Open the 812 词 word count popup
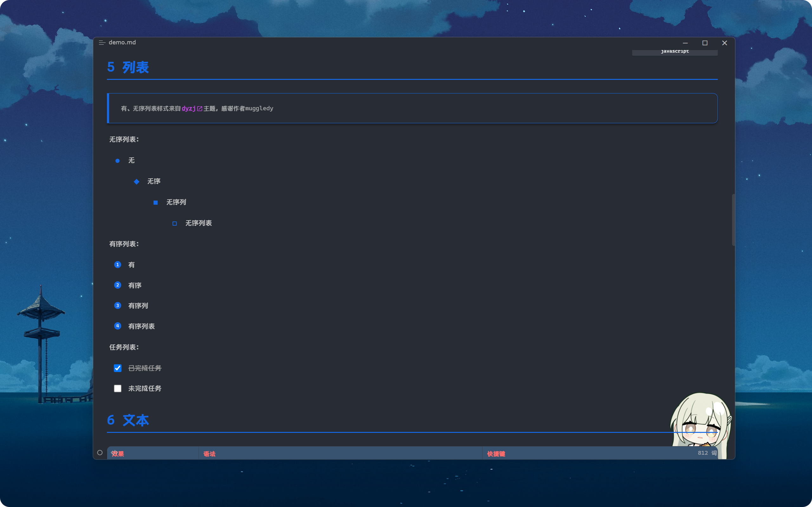This screenshot has height=507, width=812. pos(707,453)
